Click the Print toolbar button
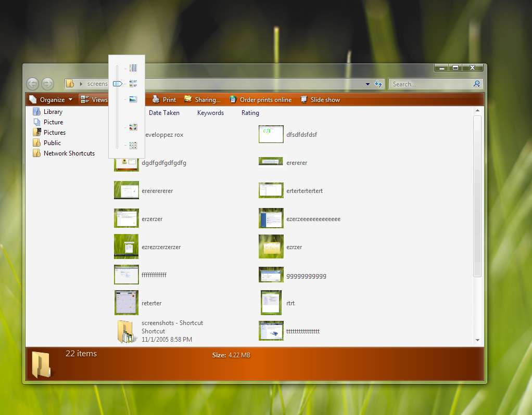Screen dimensions: 532x415 (164, 100)
